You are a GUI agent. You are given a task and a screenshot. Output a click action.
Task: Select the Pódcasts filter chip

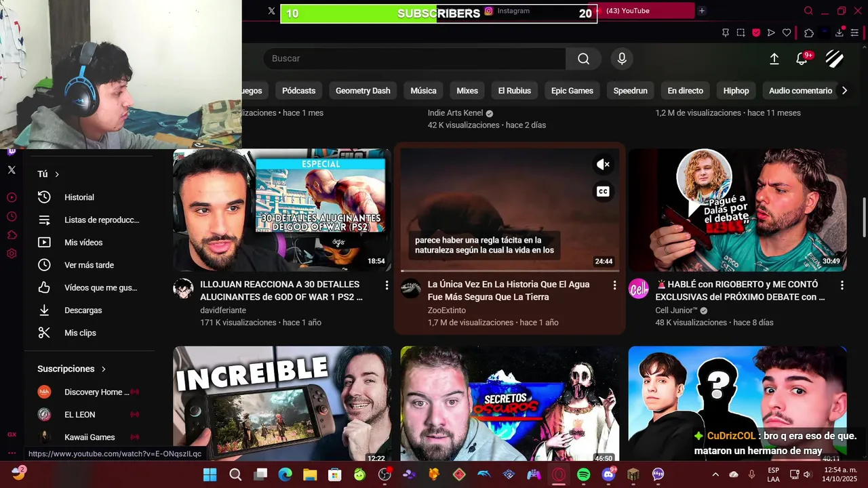tap(298, 91)
